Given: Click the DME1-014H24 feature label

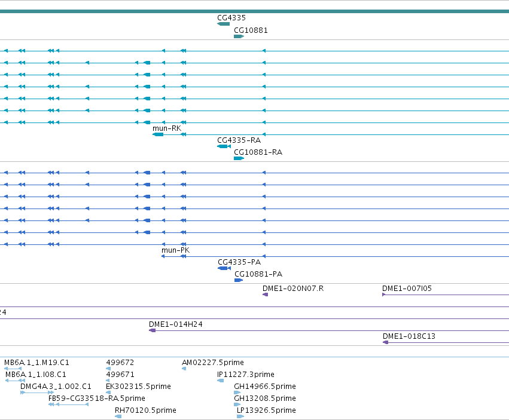Looking at the screenshot, I should [x=176, y=324].
